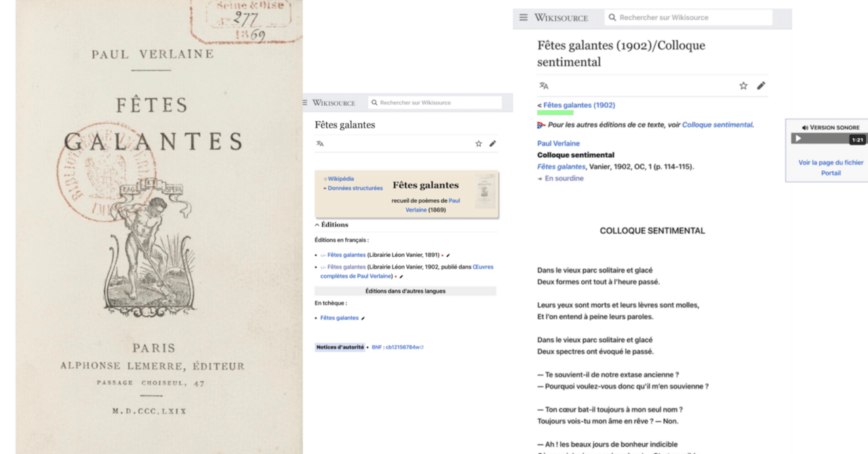Click Voir la page du fichier

pyautogui.click(x=831, y=163)
